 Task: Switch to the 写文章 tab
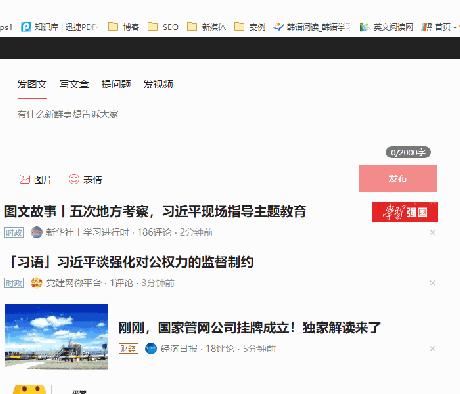point(74,84)
